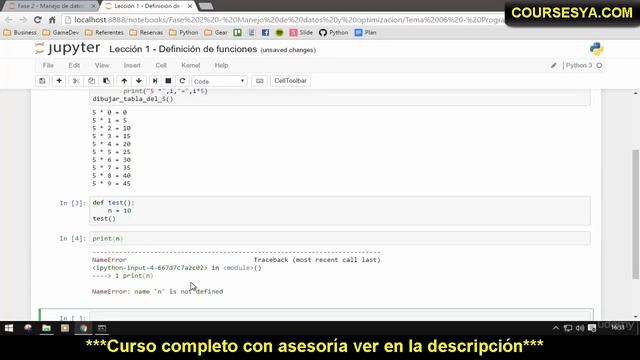Show hidden system tray icons chevron
Screen dimensions: 640x360
pyautogui.click(x=556, y=328)
